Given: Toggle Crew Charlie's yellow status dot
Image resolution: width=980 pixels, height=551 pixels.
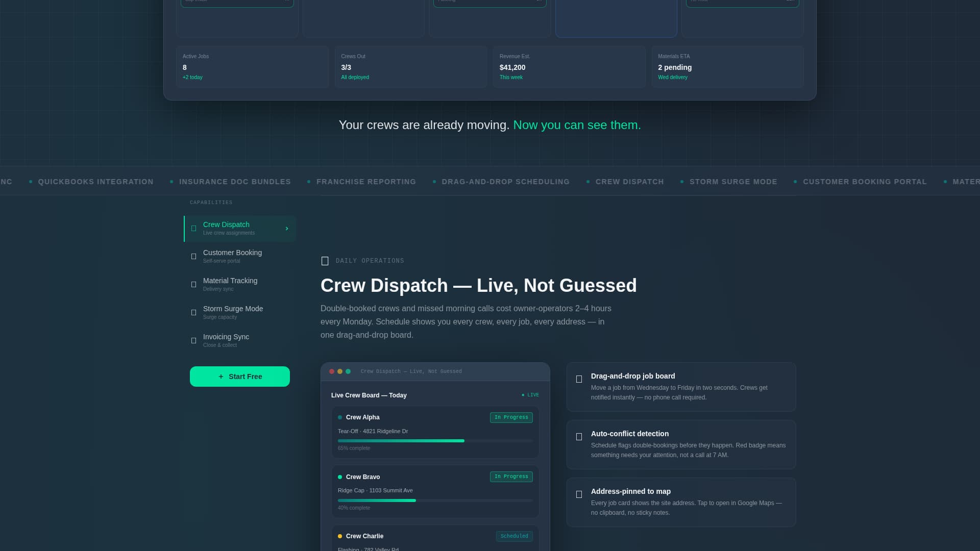Looking at the screenshot, I should click(x=339, y=536).
